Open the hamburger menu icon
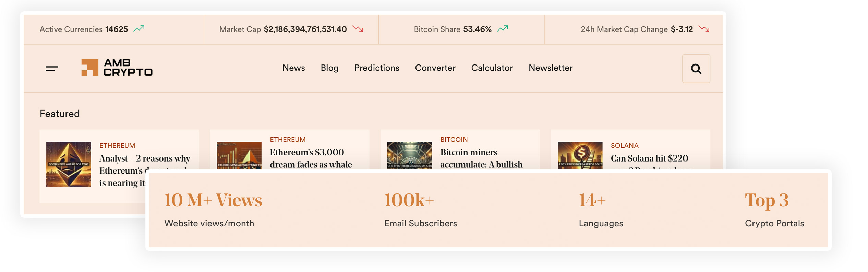 coord(52,68)
